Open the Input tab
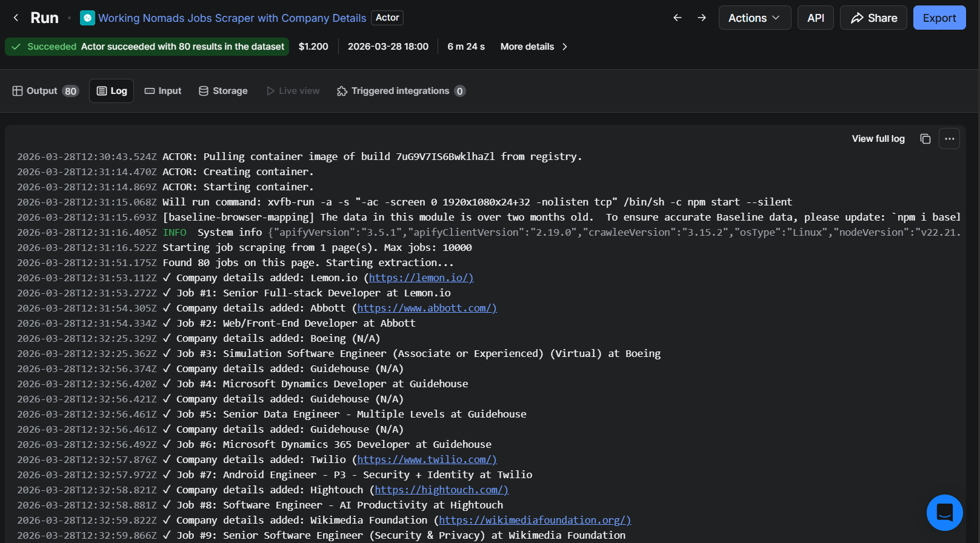Viewport: 980px width, 543px height. click(x=163, y=91)
